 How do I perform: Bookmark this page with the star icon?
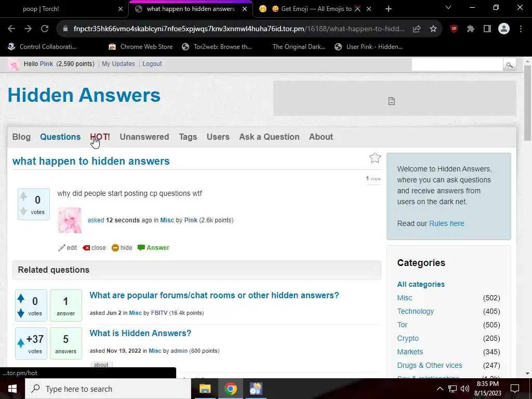tap(433, 29)
